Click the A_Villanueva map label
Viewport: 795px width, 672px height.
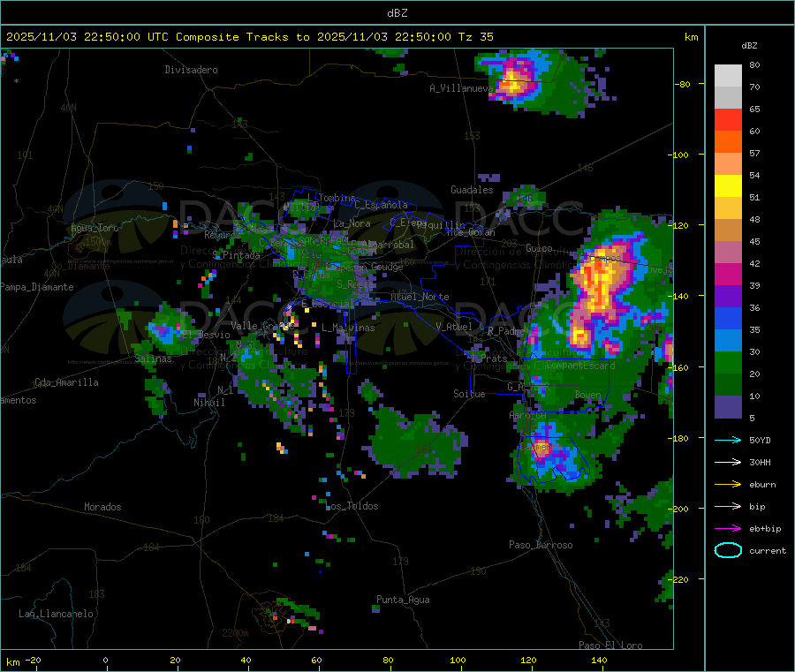point(461,88)
